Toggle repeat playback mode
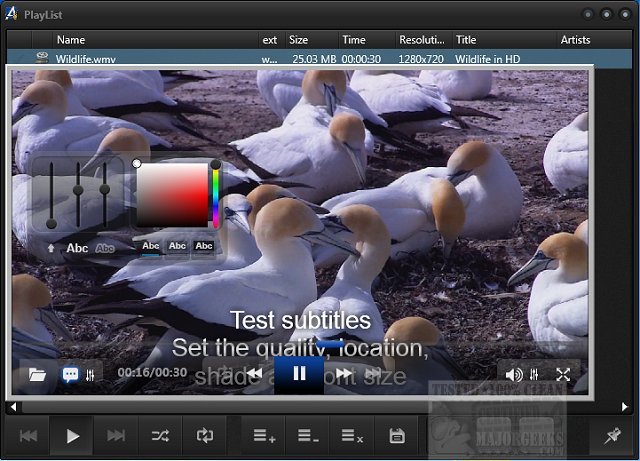640x461 pixels. pos(206,435)
